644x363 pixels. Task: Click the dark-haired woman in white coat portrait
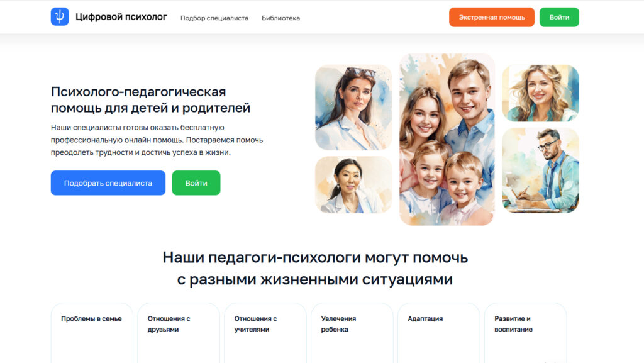click(353, 185)
